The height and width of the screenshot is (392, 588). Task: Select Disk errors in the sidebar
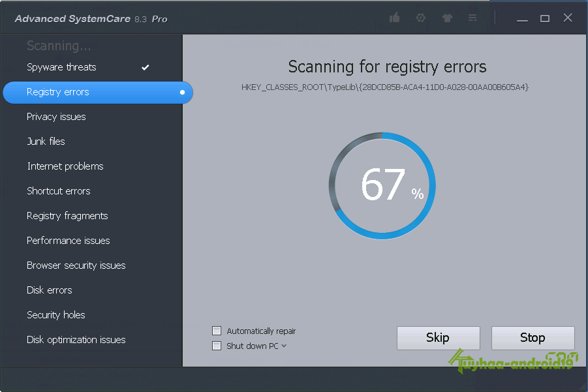pyautogui.click(x=49, y=290)
